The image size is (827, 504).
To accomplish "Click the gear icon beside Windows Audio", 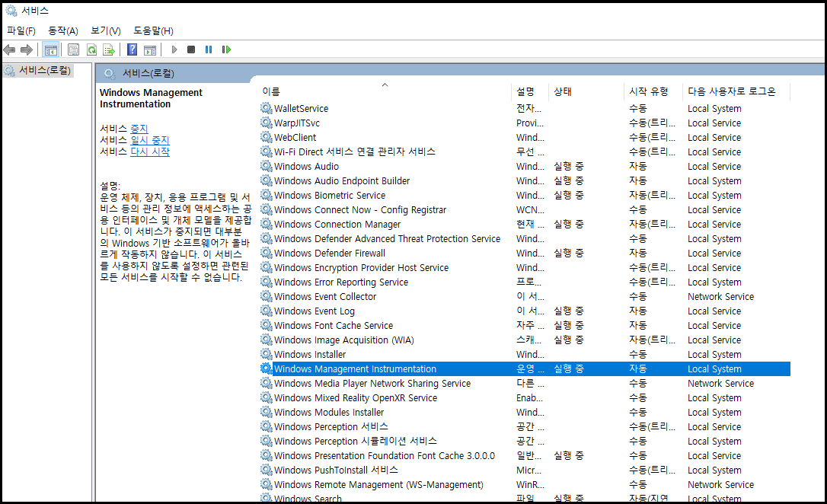I will [x=267, y=166].
